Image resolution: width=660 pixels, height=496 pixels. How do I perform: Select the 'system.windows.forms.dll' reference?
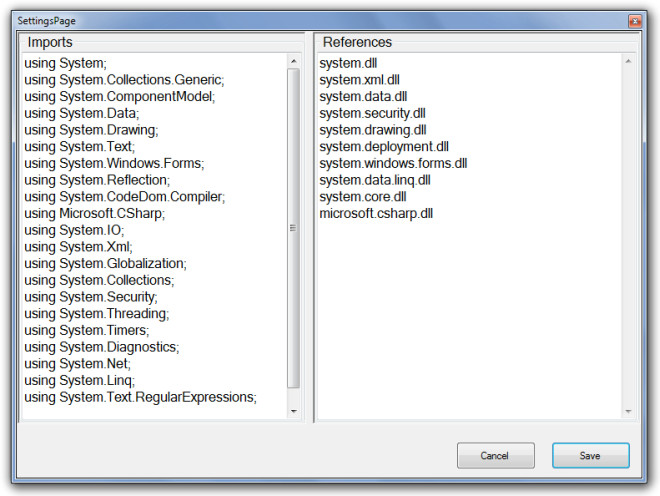click(x=393, y=163)
